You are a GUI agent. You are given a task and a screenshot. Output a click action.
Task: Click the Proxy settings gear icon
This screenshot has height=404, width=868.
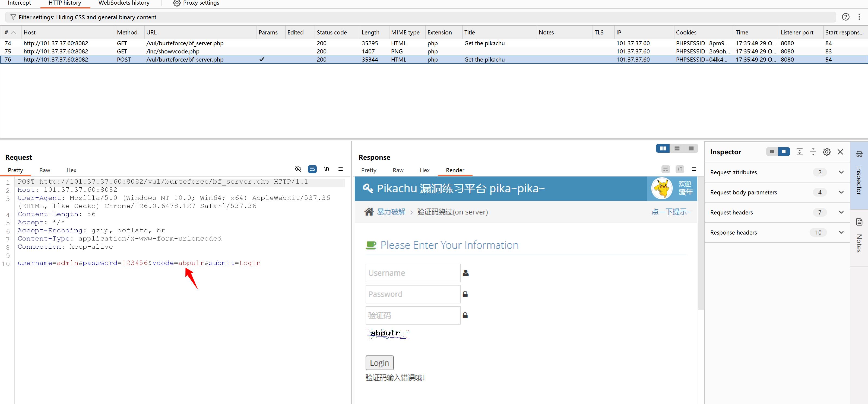177,3
